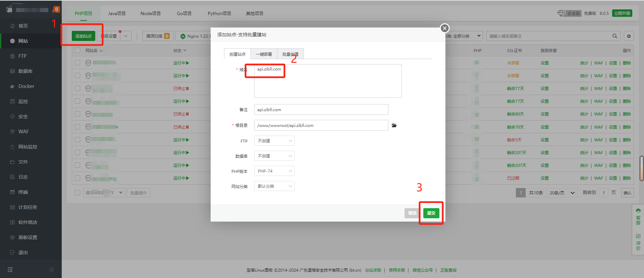Open the 软件商店 software store
The height and width of the screenshot is (278, 644).
(x=28, y=222)
